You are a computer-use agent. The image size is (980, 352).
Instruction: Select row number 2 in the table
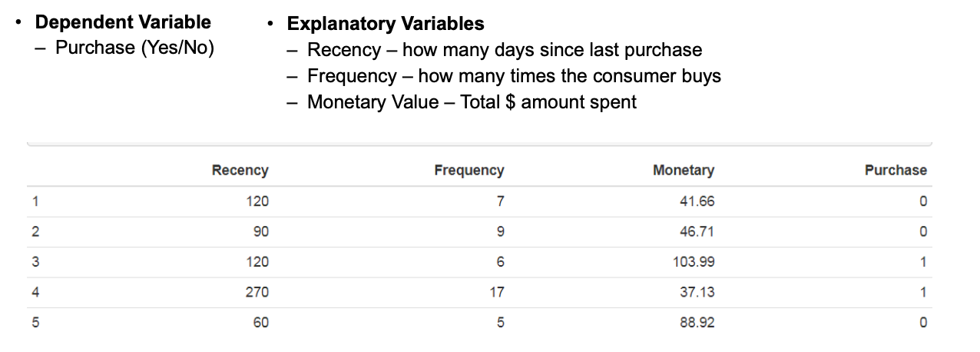pyautogui.click(x=35, y=231)
